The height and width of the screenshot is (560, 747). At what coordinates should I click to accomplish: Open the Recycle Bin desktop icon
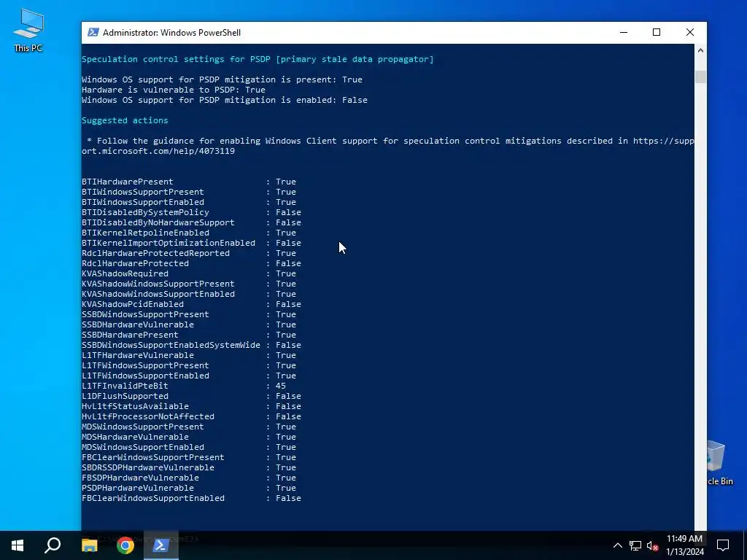tap(720, 463)
